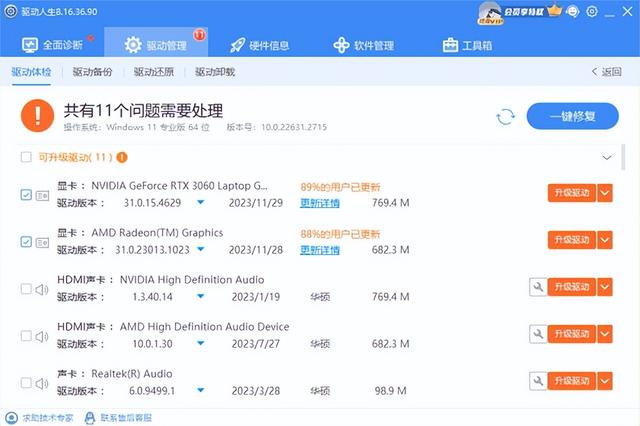Uncheck the AMD Radeon(TM) Graphics checkbox
640x426 pixels.
26,242
